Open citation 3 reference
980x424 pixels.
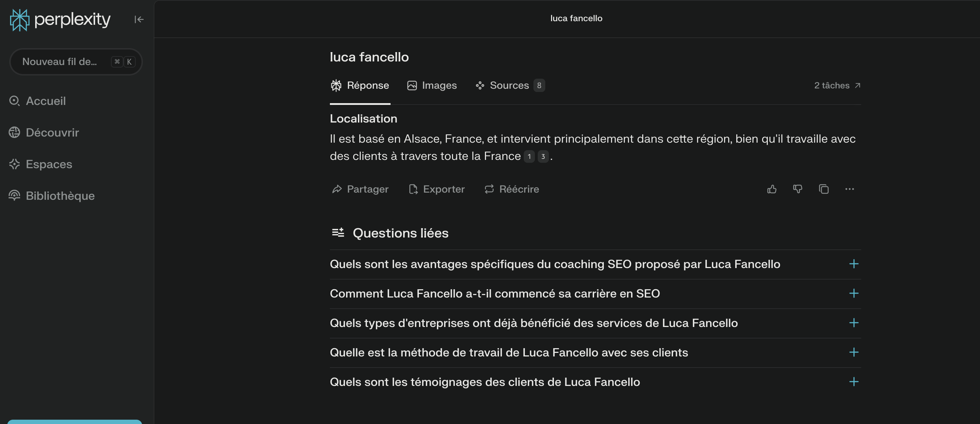[543, 157]
